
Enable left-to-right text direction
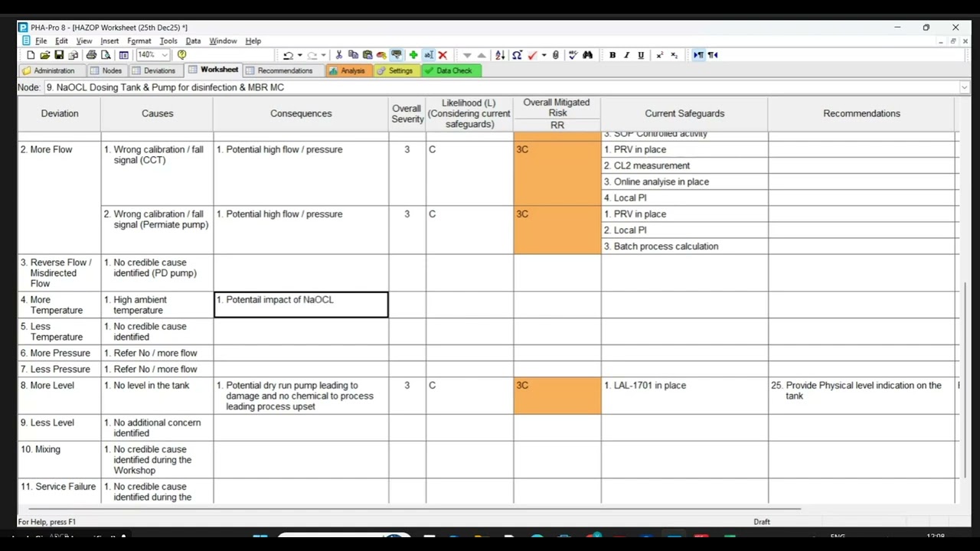pyautogui.click(x=698, y=55)
